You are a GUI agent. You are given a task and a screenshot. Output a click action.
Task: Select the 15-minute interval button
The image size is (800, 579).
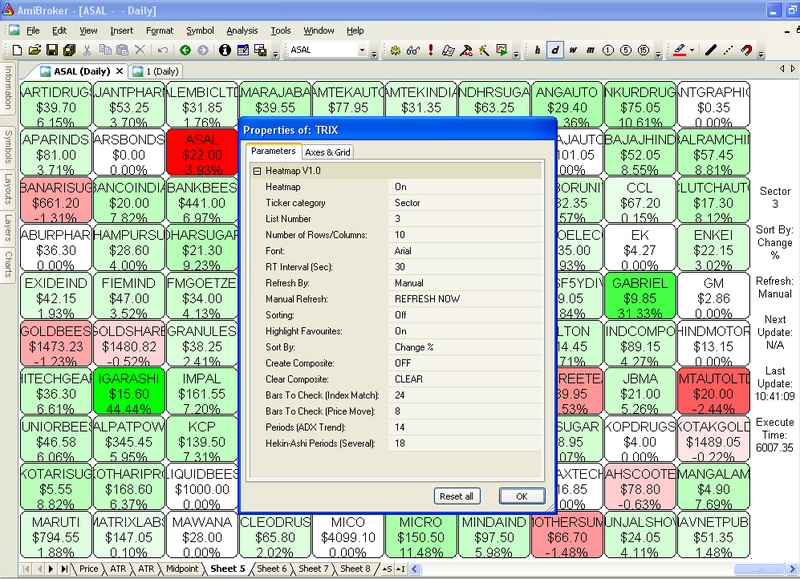click(644, 50)
